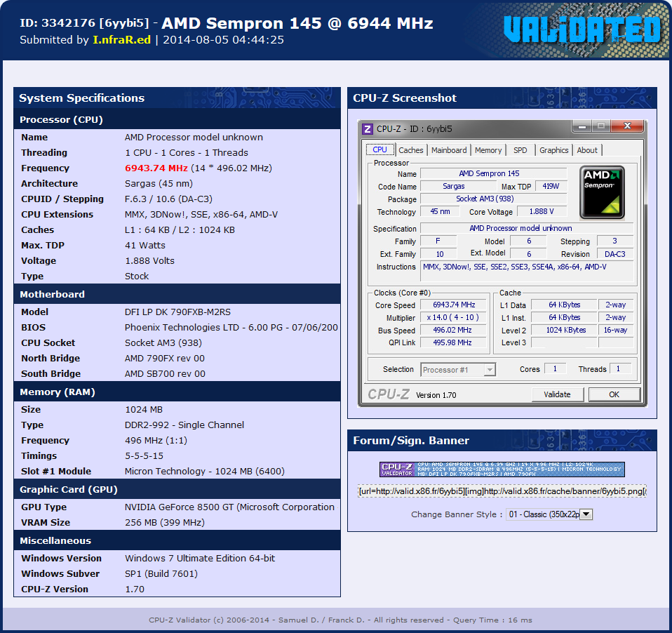672x633 pixels.
Task: Click the Validate button
Action: (557, 394)
